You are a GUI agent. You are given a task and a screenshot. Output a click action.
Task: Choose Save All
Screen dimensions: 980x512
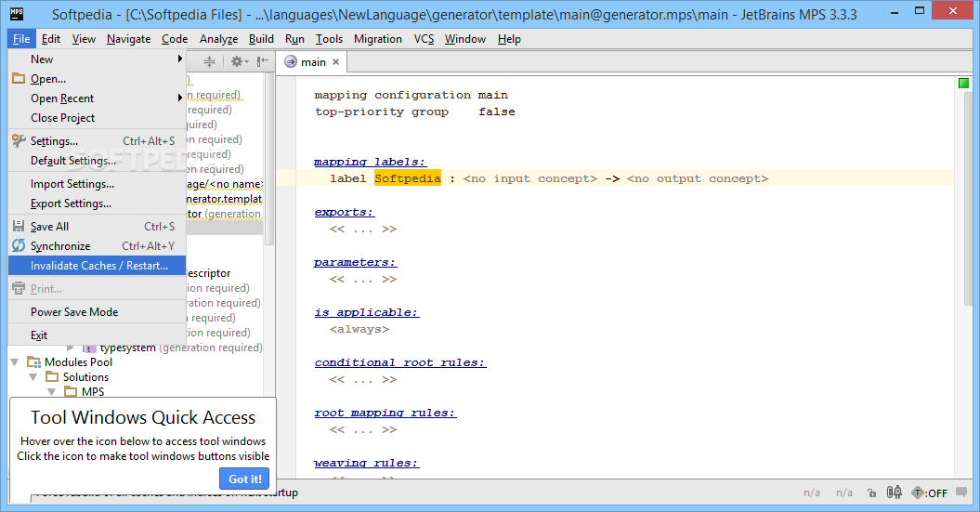pos(97,227)
